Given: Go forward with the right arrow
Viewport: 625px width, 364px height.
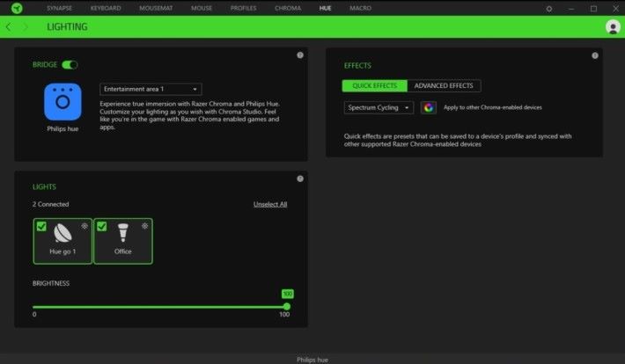Looking at the screenshot, I should coord(26,27).
